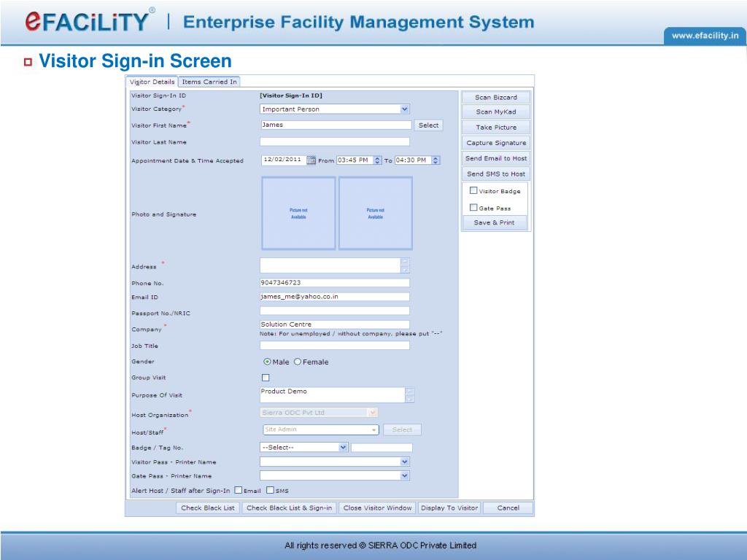This screenshot has width=747, height=560.
Task: Click Check Black List & Sign-in button
Action: point(289,508)
